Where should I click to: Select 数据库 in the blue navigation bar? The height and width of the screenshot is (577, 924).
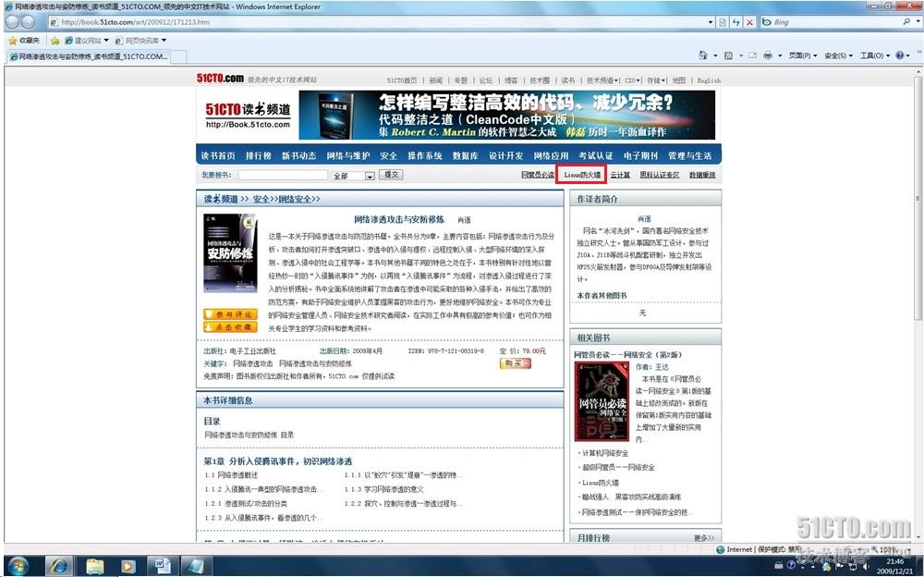(466, 155)
